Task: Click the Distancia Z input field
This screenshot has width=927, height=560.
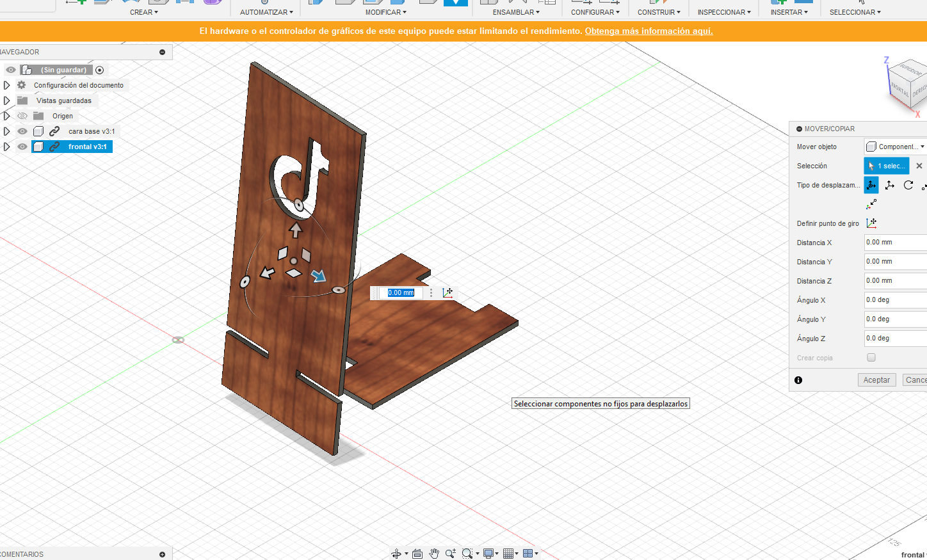Action: pos(896,281)
